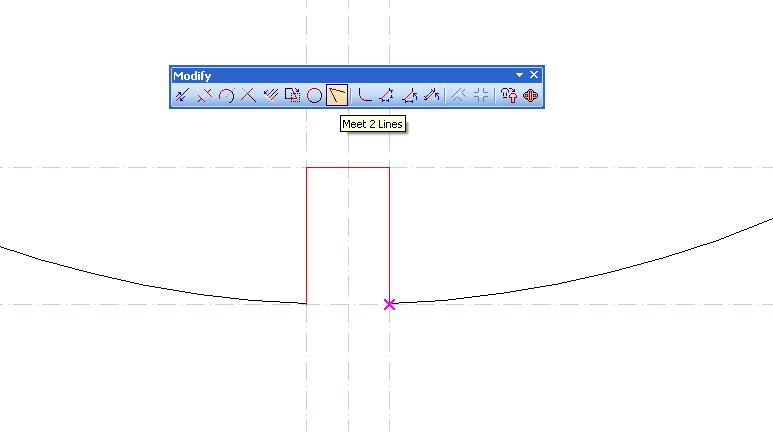Click the greyed-out converging lines icon

[x=459, y=96]
